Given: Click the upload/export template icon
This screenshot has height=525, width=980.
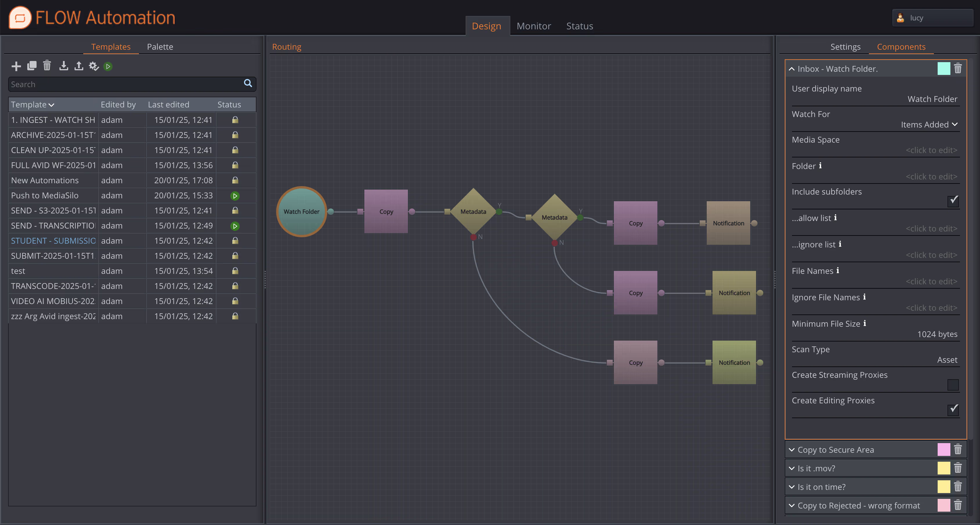Looking at the screenshot, I should tap(79, 66).
